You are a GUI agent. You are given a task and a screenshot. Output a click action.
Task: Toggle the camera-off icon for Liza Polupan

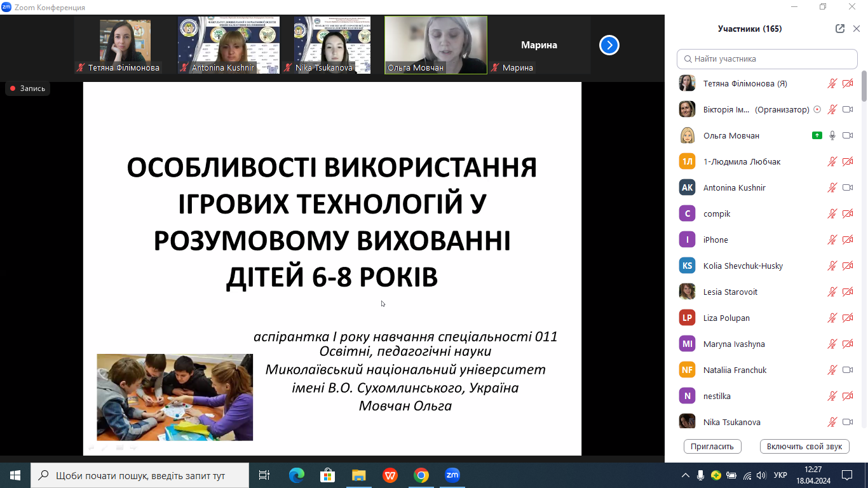click(847, 318)
